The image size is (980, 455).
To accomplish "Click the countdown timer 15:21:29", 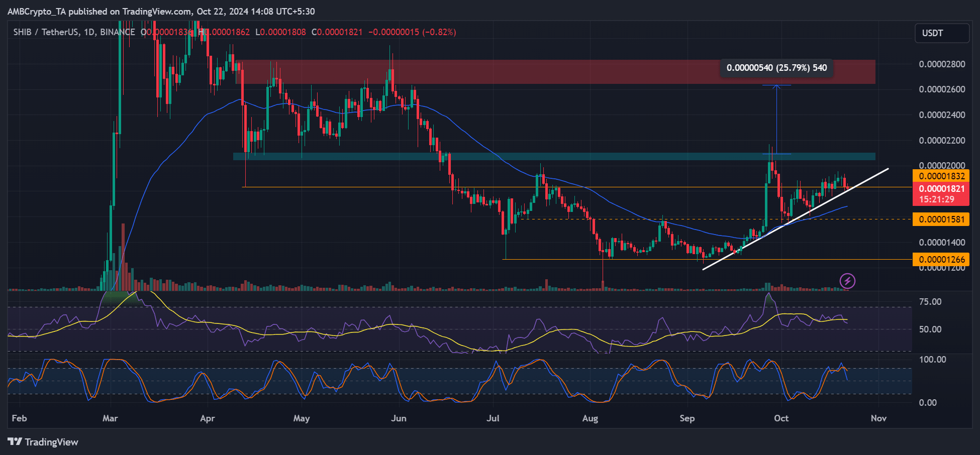I will tap(937, 199).
